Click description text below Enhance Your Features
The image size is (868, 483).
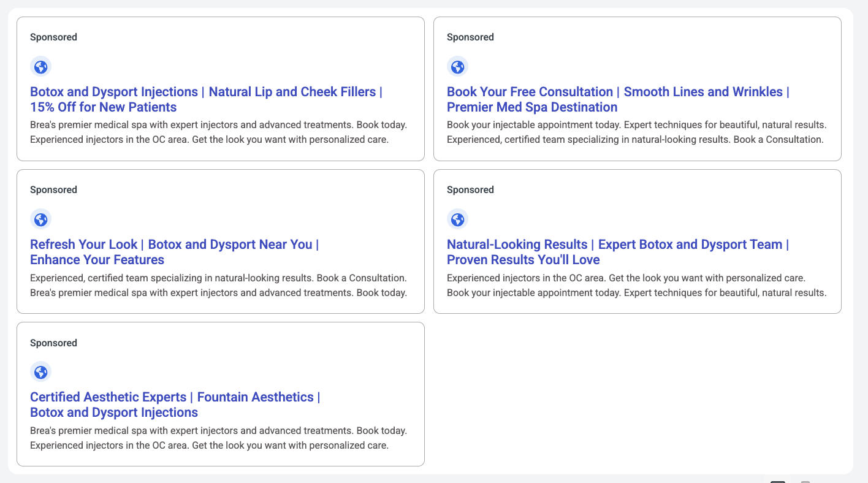pos(218,286)
